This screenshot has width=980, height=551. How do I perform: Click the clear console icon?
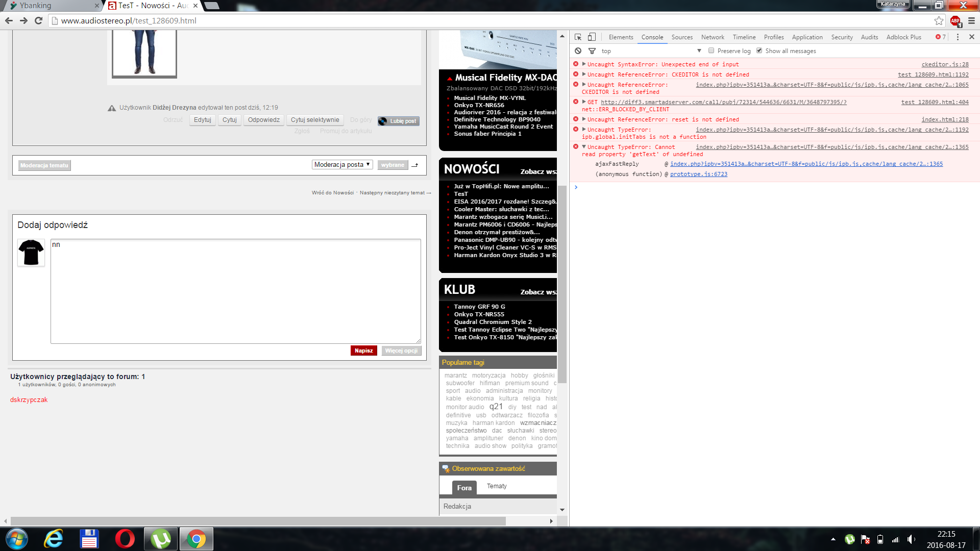coord(578,51)
